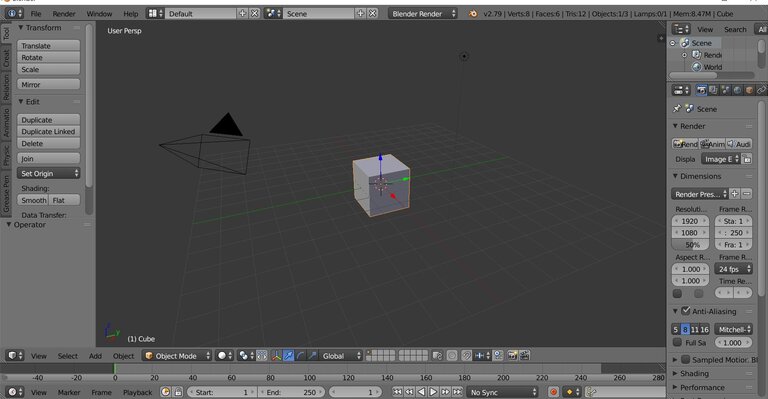Pin the properties context with pin icon
Viewport: 768px width, 399px height.
[x=677, y=109]
